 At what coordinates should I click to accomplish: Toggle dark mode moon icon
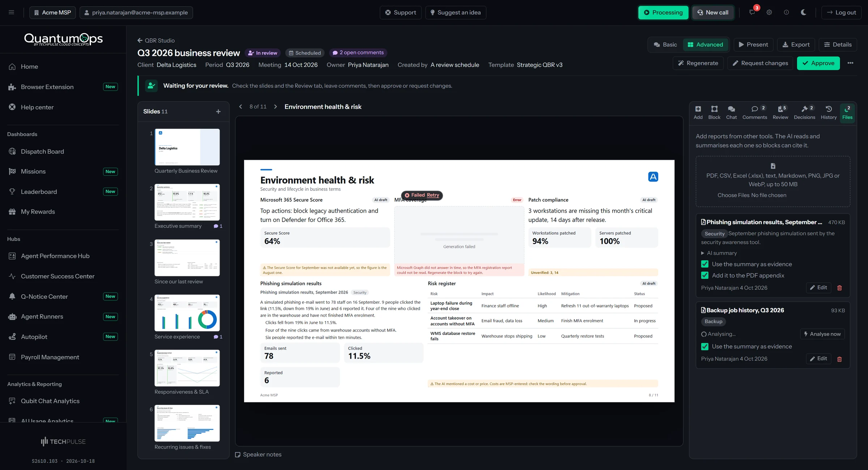pyautogui.click(x=804, y=12)
